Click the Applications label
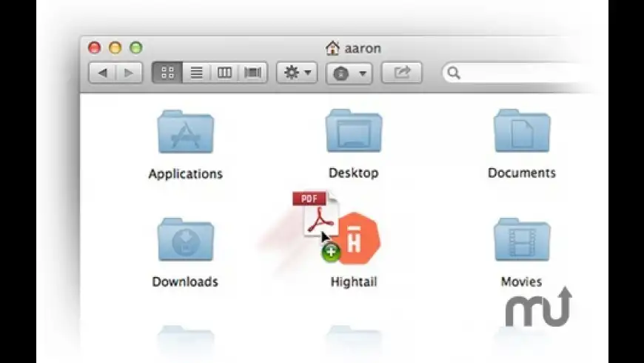The width and height of the screenshot is (644, 363). click(x=186, y=174)
